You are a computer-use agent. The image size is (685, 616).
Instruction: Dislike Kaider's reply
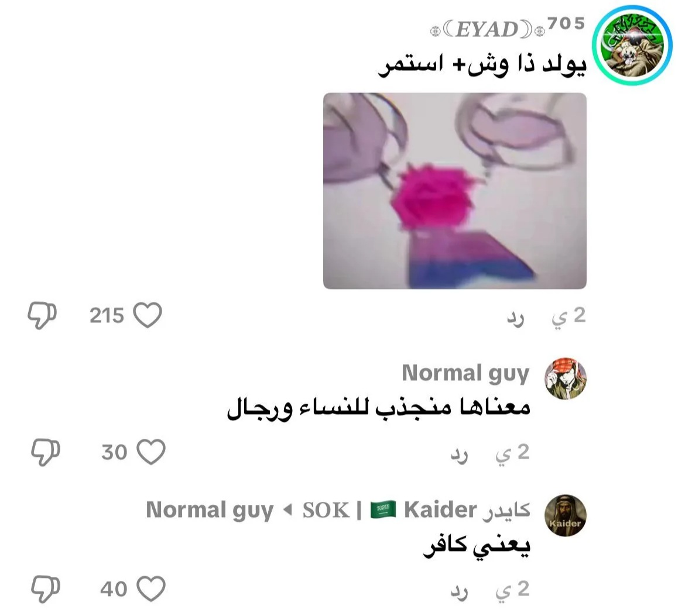46,589
